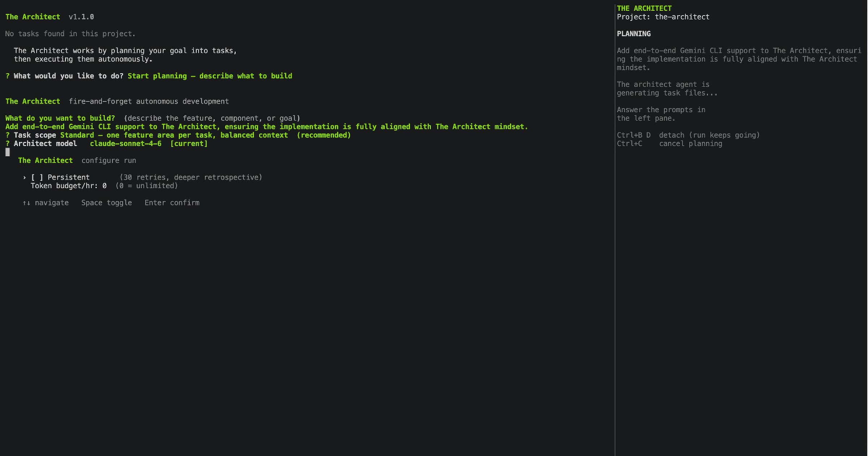Click the claude-sonnet-4-6 model value
Viewport: 868px width, 456px height.
tap(126, 144)
